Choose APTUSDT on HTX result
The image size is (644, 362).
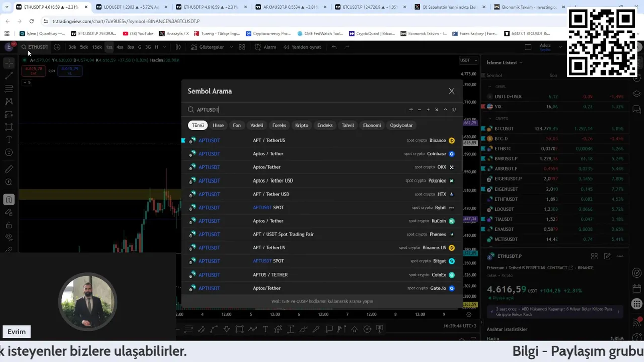click(322, 194)
